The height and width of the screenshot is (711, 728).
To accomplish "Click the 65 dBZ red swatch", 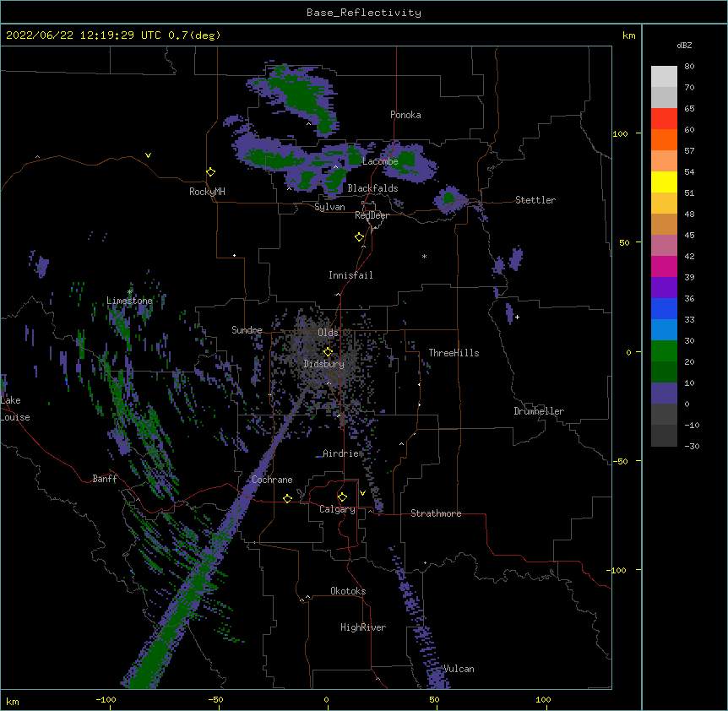I will (x=664, y=118).
